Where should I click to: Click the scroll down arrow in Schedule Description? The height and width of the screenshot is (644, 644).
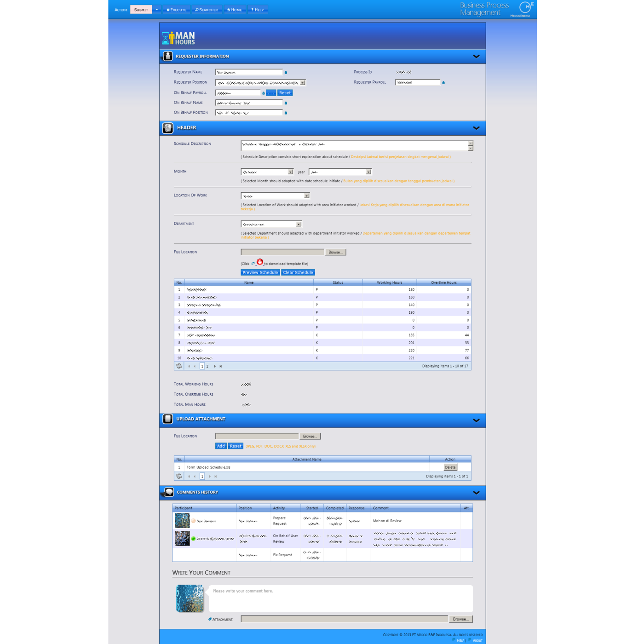coord(470,149)
